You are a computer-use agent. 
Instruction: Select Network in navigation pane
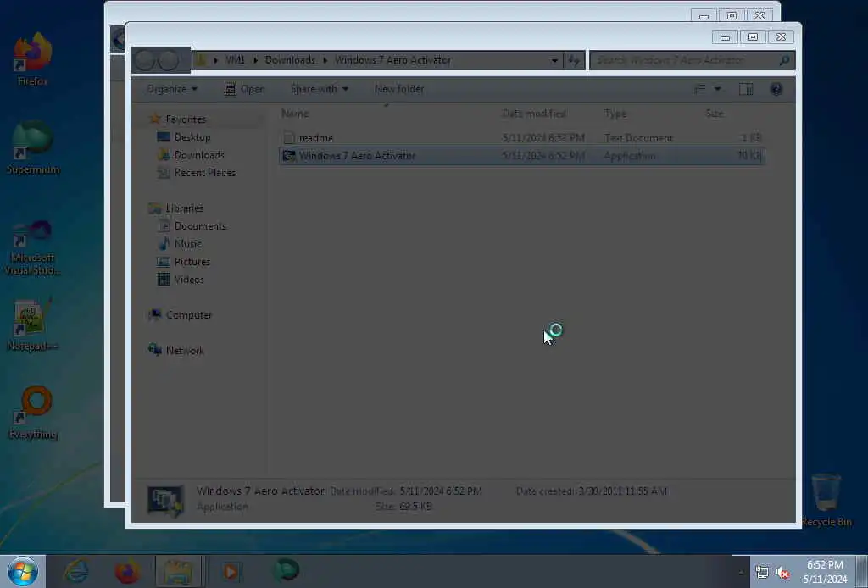pyautogui.click(x=184, y=350)
